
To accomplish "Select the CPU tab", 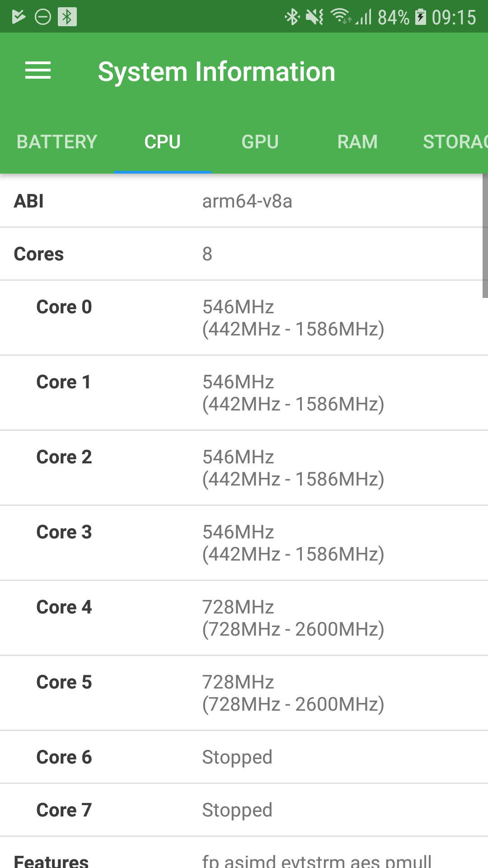I will tap(162, 142).
